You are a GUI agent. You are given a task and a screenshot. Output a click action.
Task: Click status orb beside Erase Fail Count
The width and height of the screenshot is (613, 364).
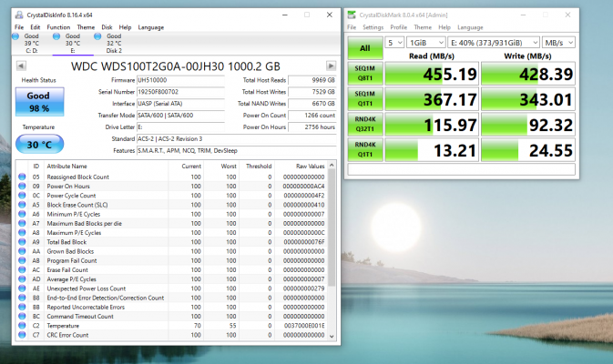pyautogui.click(x=22, y=270)
